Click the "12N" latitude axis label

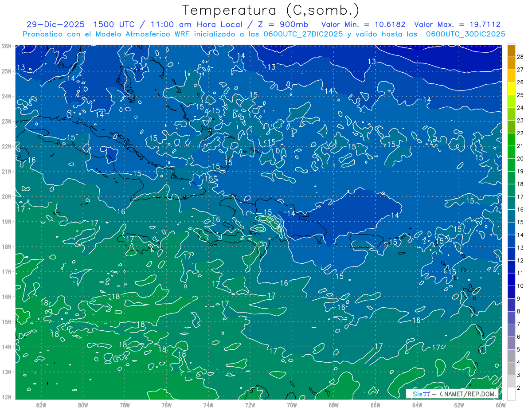tap(7, 397)
